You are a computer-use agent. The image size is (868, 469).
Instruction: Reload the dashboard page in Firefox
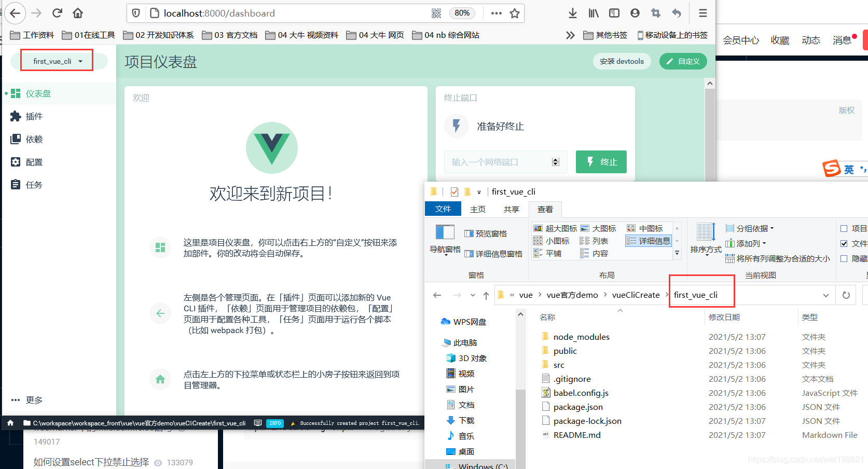click(x=57, y=13)
